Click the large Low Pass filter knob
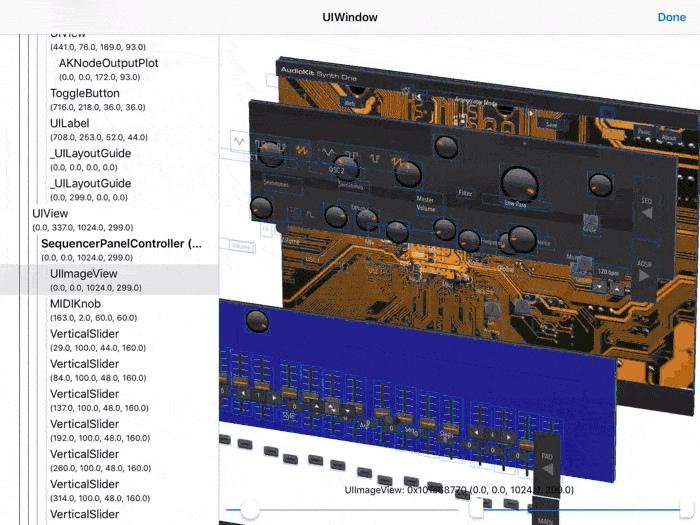Viewport: 700px width, 525px height. coord(519,183)
